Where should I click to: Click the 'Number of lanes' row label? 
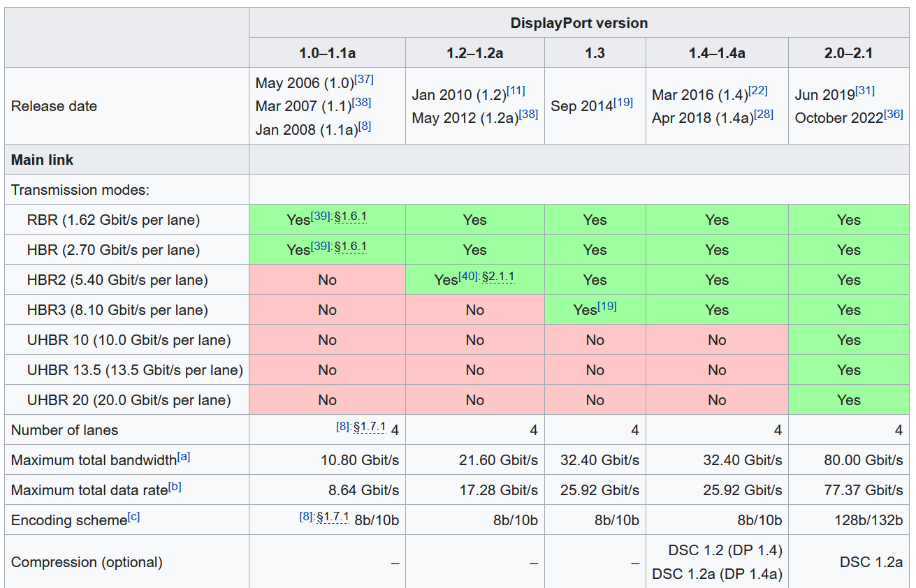click(x=64, y=430)
